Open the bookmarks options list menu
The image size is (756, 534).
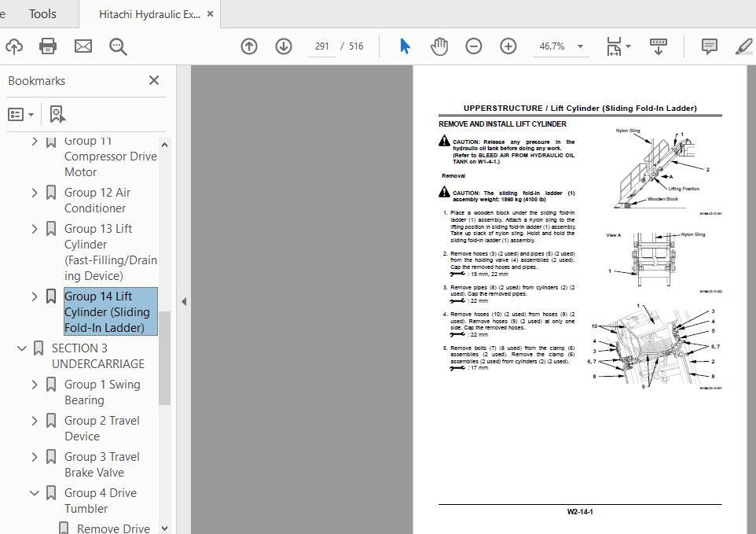[x=20, y=114]
